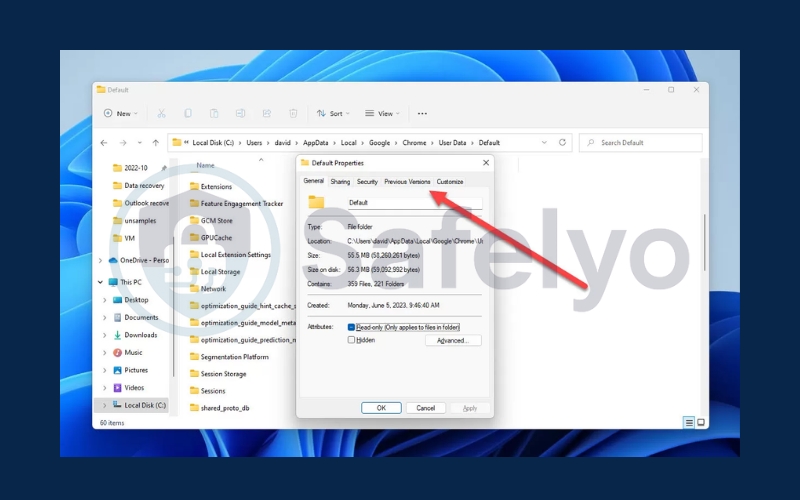Click the Paste clipboard icon
This screenshot has height=500, width=800.
click(x=214, y=113)
